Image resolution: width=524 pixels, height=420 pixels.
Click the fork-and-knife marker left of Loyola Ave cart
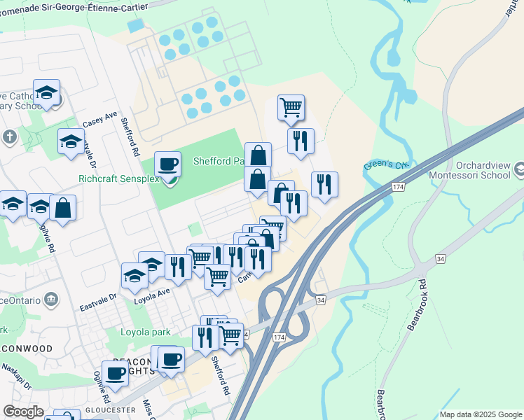click(x=178, y=268)
